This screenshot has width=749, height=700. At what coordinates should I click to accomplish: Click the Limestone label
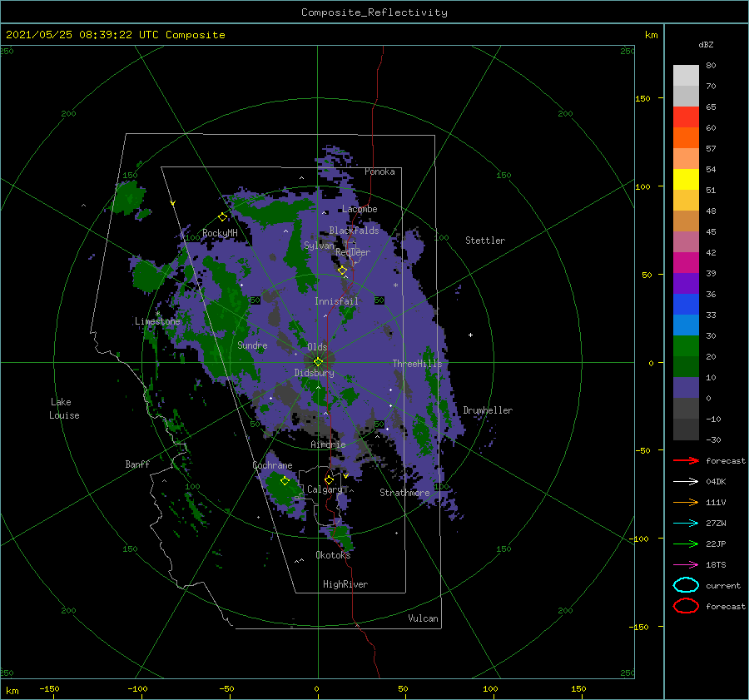157,321
